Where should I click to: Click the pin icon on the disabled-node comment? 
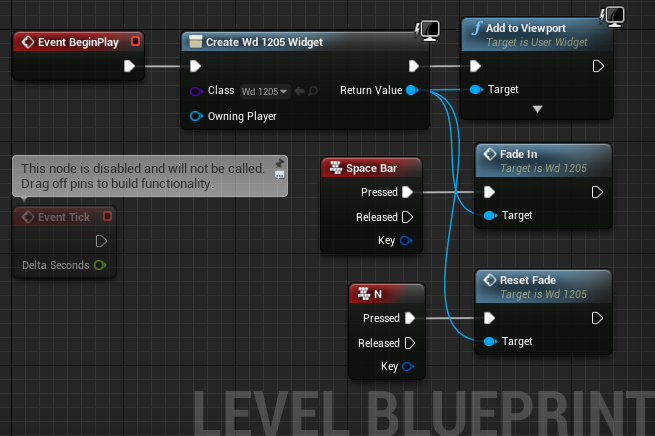click(279, 163)
